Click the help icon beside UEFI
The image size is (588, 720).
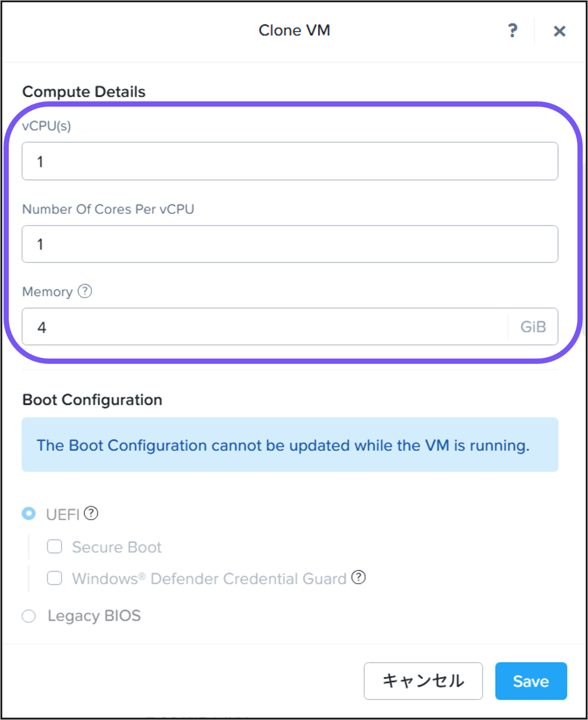point(91,514)
